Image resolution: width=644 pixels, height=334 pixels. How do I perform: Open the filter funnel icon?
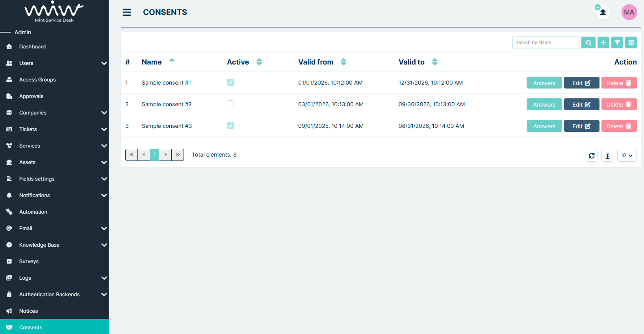click(x=617, y=42)
